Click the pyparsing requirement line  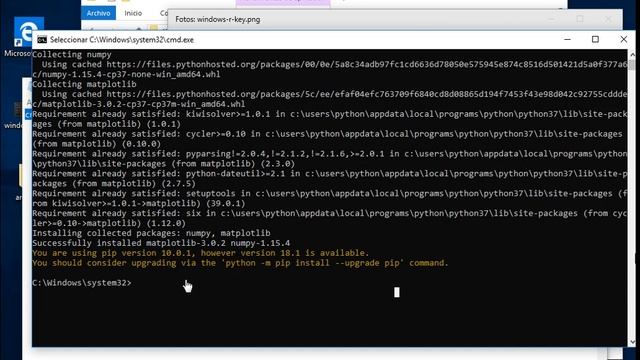click(x=330, y=153)
